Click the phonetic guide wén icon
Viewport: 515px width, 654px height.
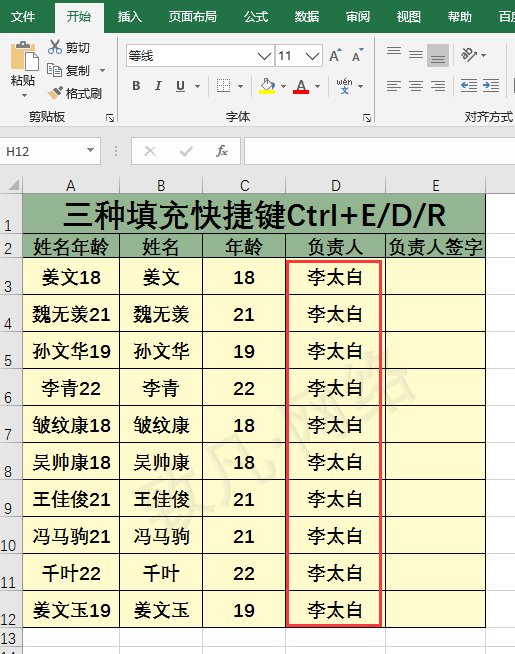pyautogui.click(x=344, y=86)
